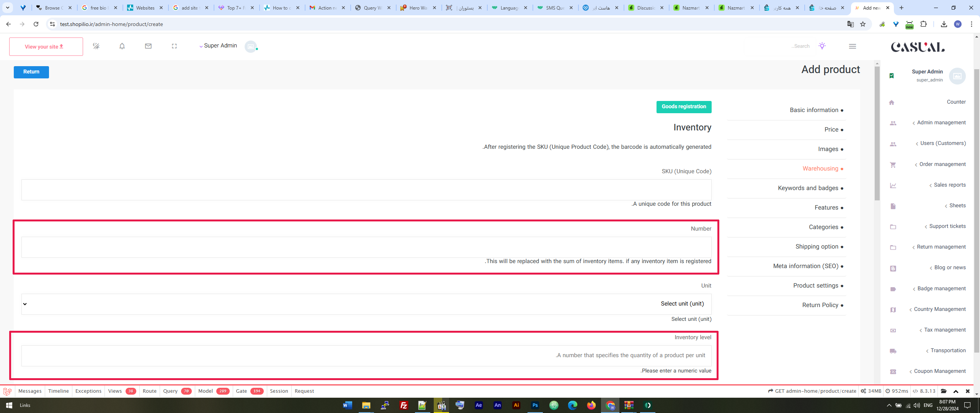Image resolution: width=980 pixels, height=413 pixels.
Task: Click the Order management cart icon
Action: 893,165
